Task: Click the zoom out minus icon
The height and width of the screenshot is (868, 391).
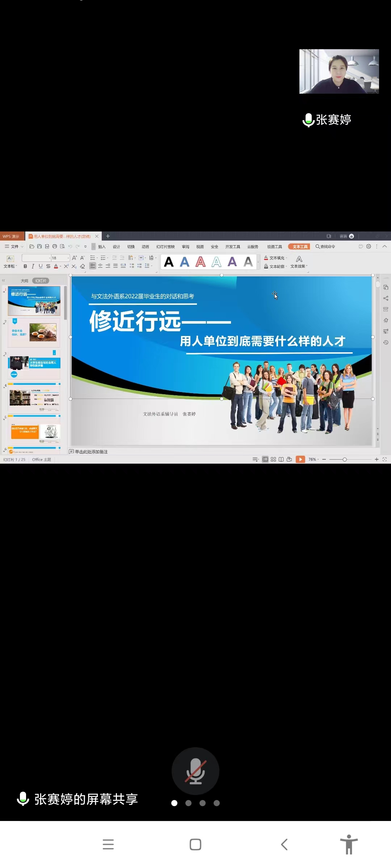Action: click(324, 459)
